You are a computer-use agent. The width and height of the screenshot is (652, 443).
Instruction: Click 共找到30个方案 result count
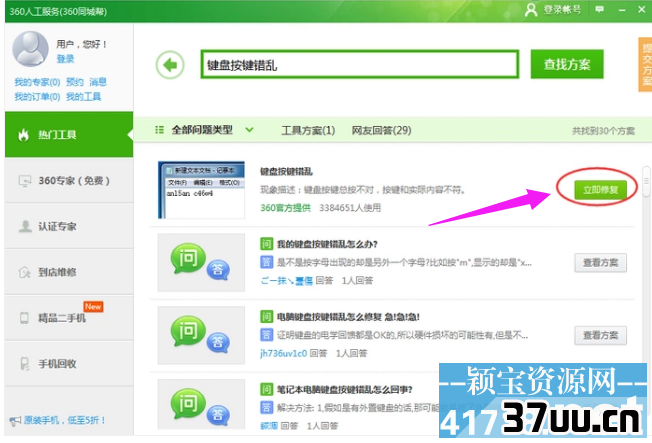point(603,131)
